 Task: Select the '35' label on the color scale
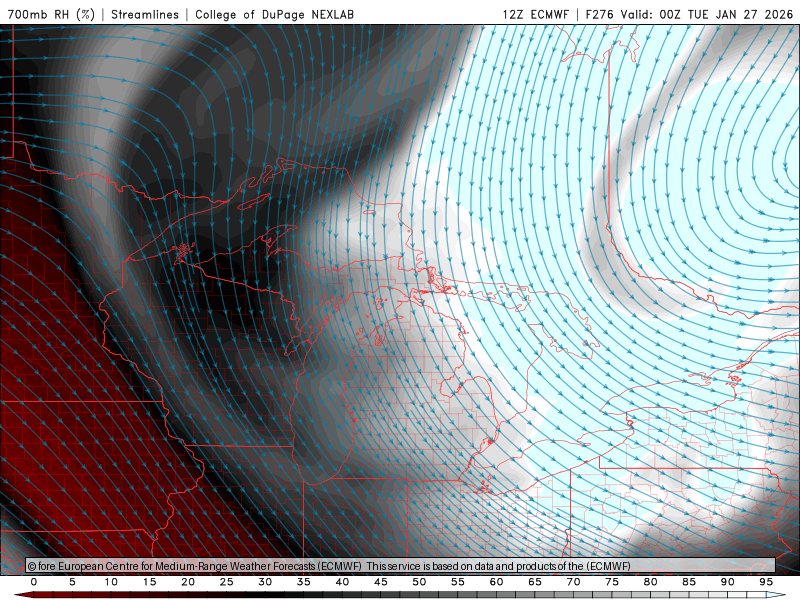pyautogui.click(x=304, y=582)
